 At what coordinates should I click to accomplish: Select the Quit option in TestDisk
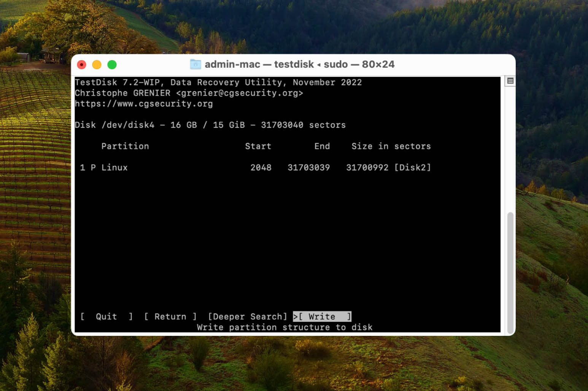tap(105, 316)
